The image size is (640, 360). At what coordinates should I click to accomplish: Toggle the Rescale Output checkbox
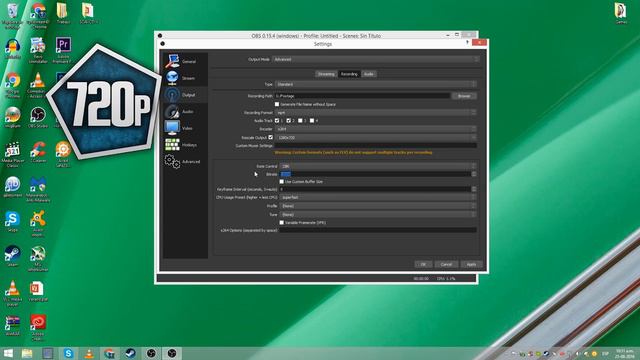270,137
